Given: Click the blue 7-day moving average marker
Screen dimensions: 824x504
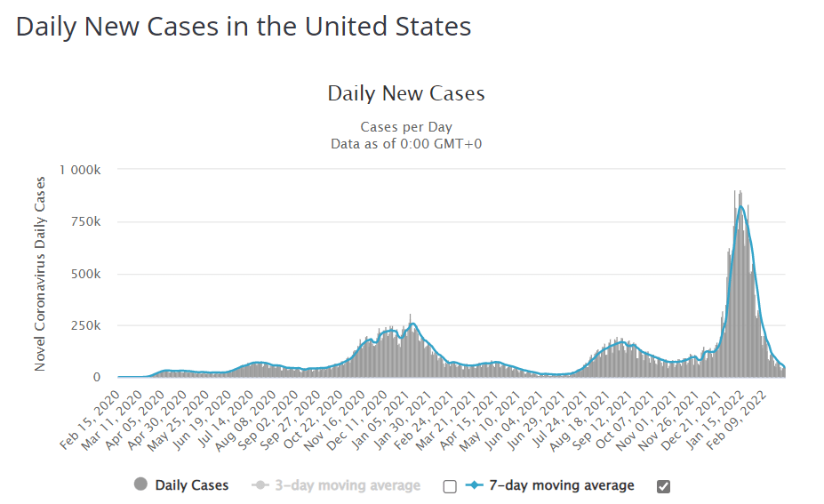Looking at the screenshot, I should [473, 485].
